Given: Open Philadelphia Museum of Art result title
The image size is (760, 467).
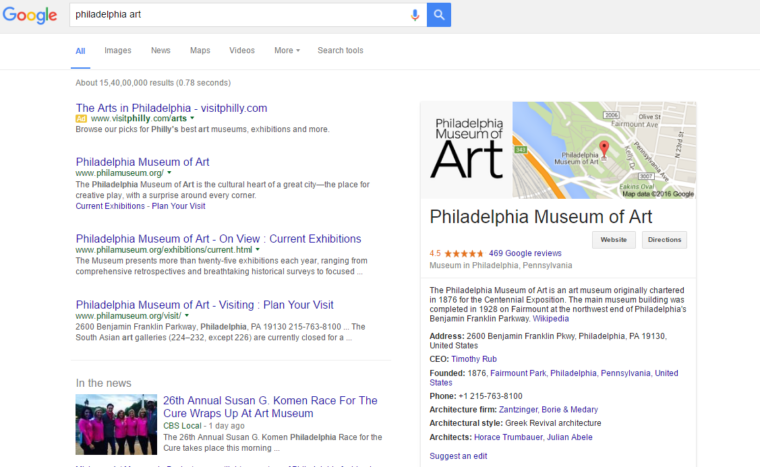Looking at the screenshot, I should click(142, 162).
